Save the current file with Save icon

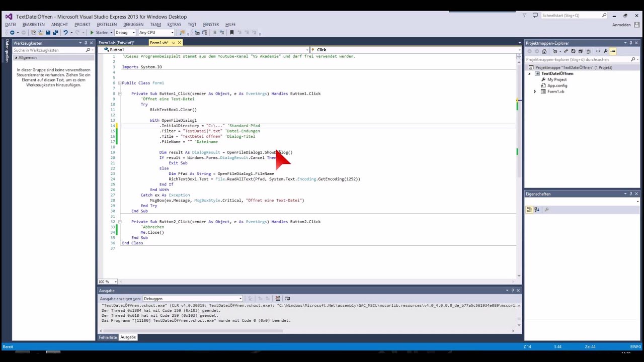pyautogui.click(x=48, y=33)
